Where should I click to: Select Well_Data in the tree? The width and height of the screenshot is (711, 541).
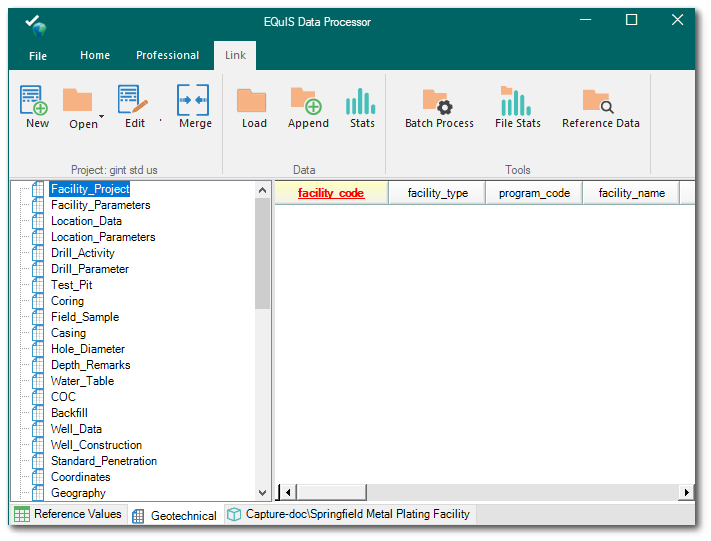[76, 429]
